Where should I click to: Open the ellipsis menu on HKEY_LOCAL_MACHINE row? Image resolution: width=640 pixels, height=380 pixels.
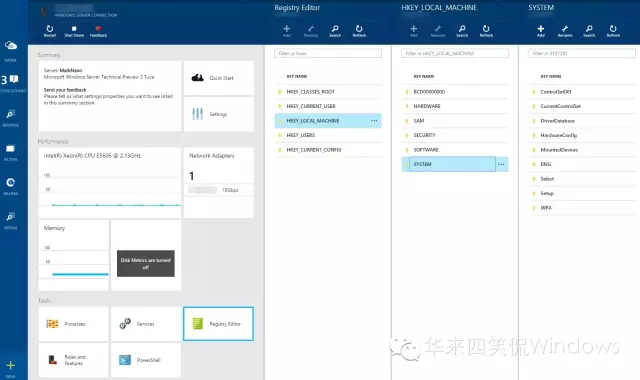click(374, 121)
